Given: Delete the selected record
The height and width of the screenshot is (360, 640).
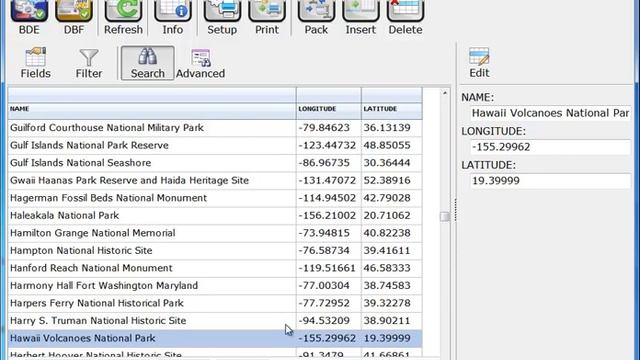Looking at the screenshot, I should [x=405, y=18].
